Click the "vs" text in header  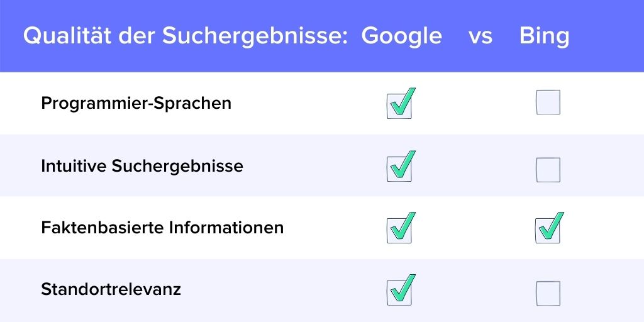click(x=480, y=36)
